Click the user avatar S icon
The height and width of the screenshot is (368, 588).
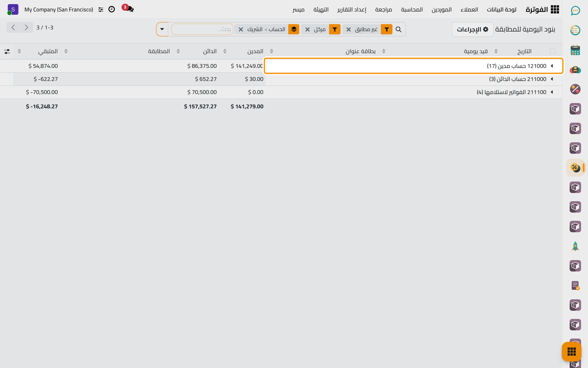pos(13,10)
